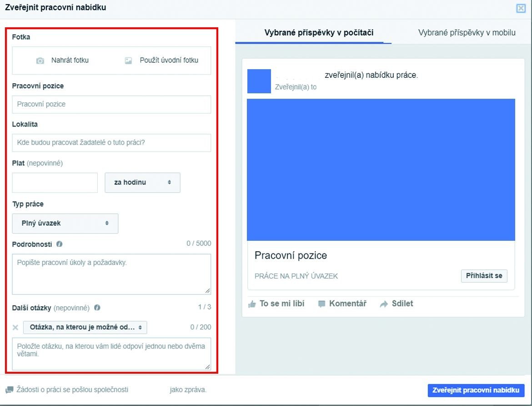This screenshot has height=406, width=532.
Task: Open the question type dropdown 'Otázka, na kterou…'
Action: 85,327
